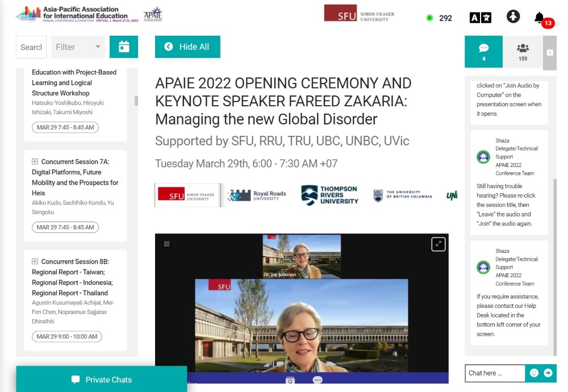Click the teal calendar schedule icon

pos(124,47)
